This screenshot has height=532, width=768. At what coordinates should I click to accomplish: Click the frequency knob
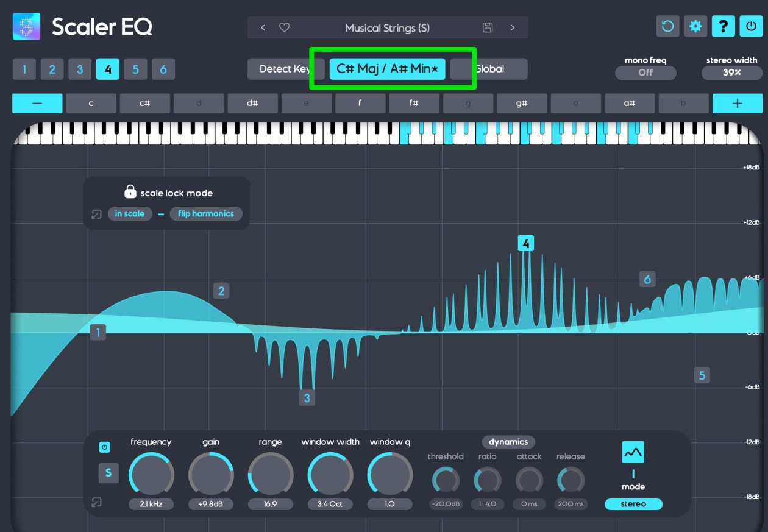[151, 474]
